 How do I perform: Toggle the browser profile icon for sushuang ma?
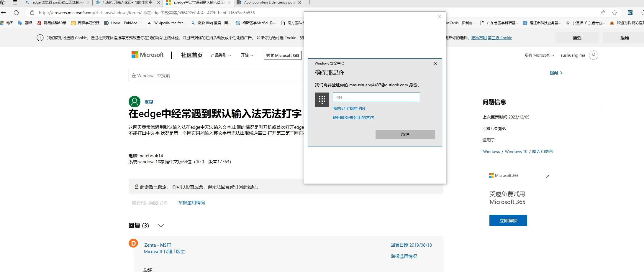click(x=594, y=55)
